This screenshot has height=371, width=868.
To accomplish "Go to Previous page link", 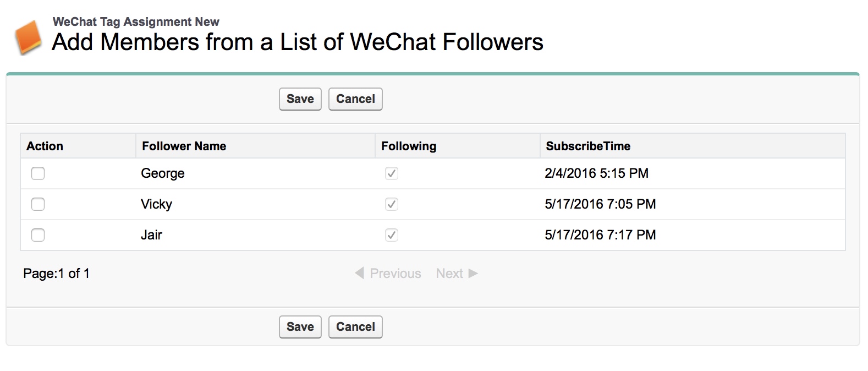I will 395,274.
